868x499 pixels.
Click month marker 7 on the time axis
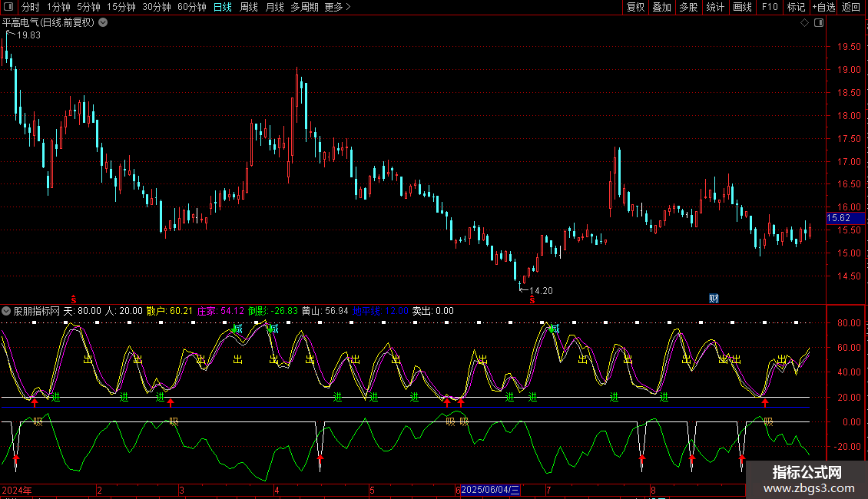(x=548, y=490)
